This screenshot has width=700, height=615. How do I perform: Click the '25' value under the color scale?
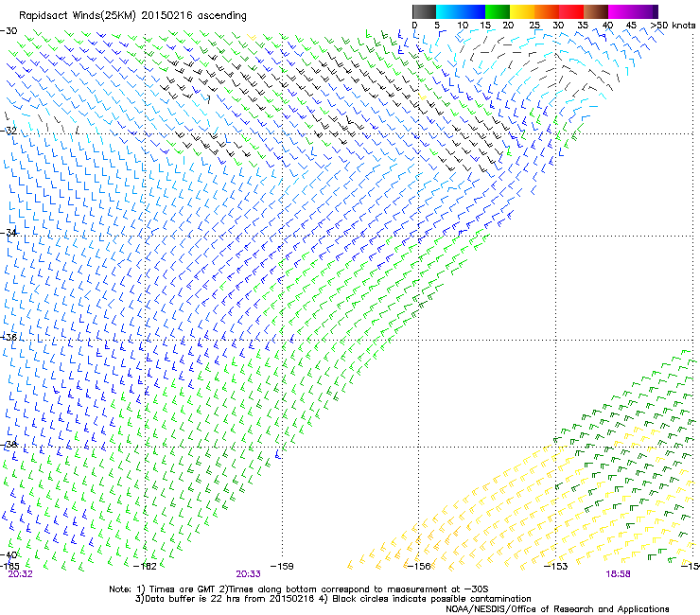pos(534,26)
